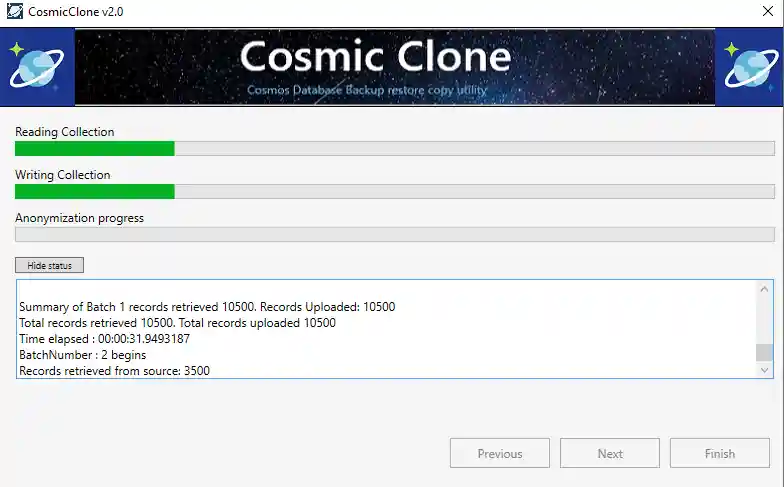The height and width of the screenshot is (487, 784).
Task: Click the Finish button
Action: (719, 453)
